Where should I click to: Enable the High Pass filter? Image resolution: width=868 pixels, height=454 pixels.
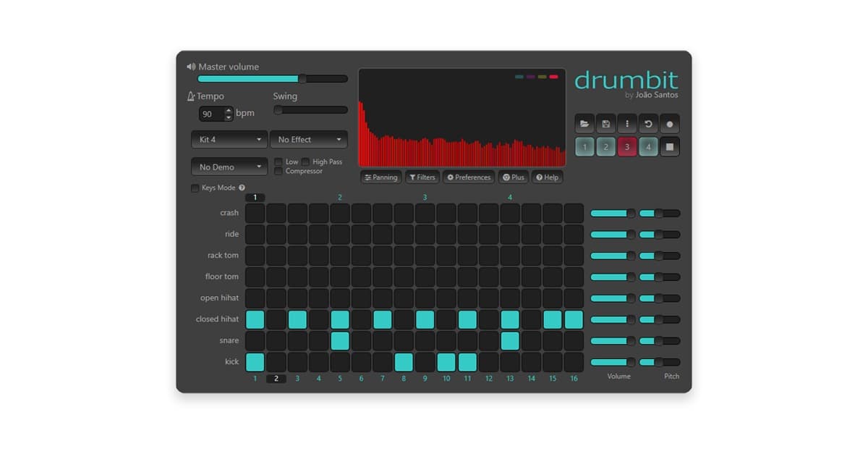click(x=307, y=161)
